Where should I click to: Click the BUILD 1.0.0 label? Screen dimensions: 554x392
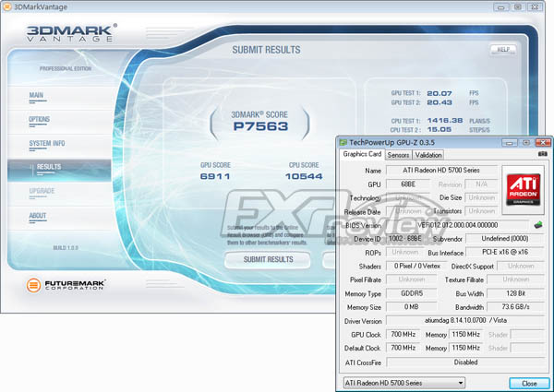66,248
